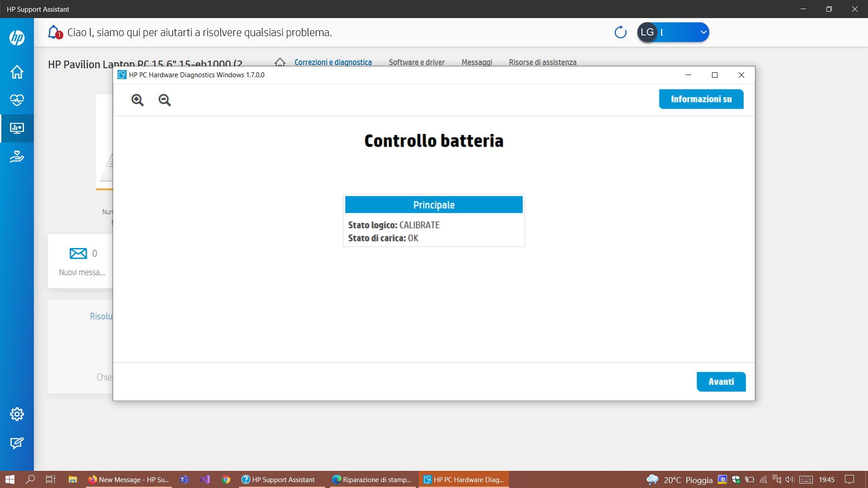Click the HP logo in the sidebar

click(17, 38)
